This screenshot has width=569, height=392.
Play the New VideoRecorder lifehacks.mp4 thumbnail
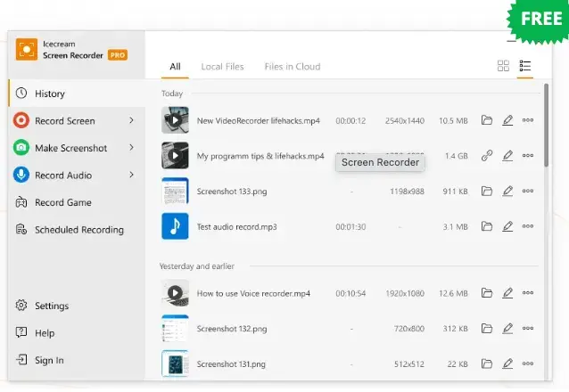coord(175,120)
